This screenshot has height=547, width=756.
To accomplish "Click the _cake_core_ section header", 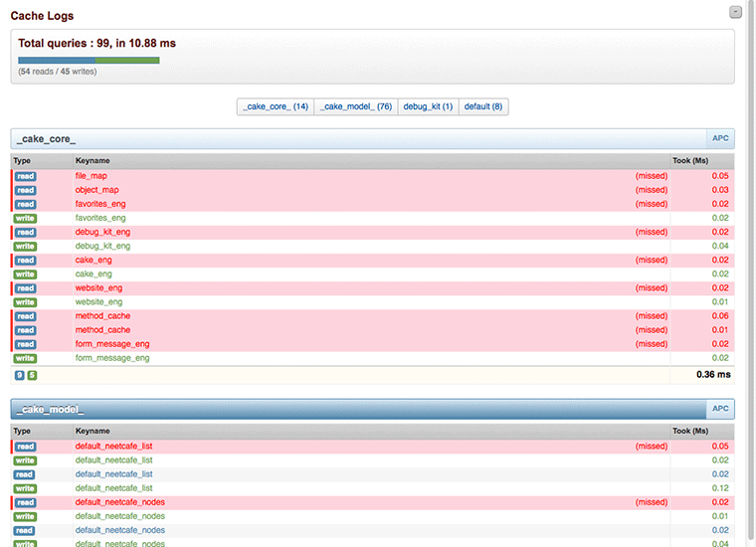I will pos(373,139).
